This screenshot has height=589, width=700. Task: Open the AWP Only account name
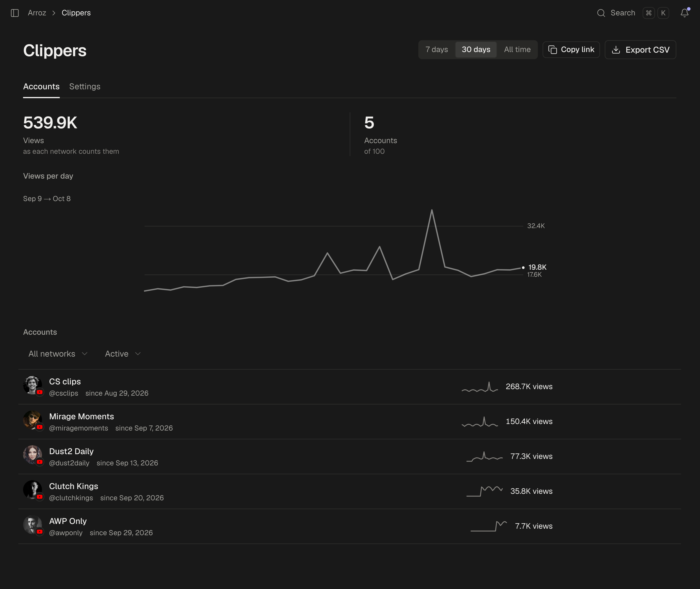68,521
